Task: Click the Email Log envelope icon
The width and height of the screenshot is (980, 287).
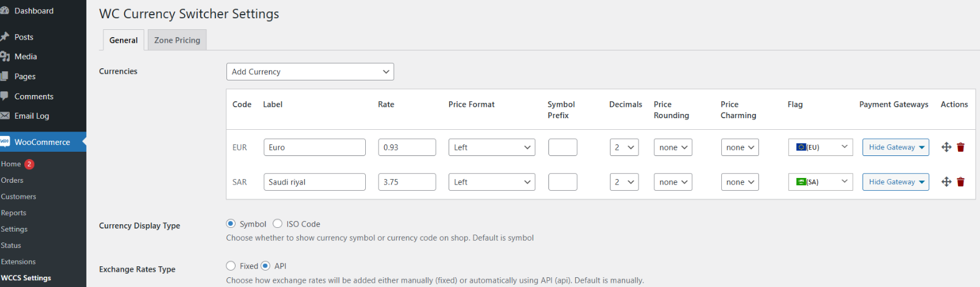Action: click(4, 116)
